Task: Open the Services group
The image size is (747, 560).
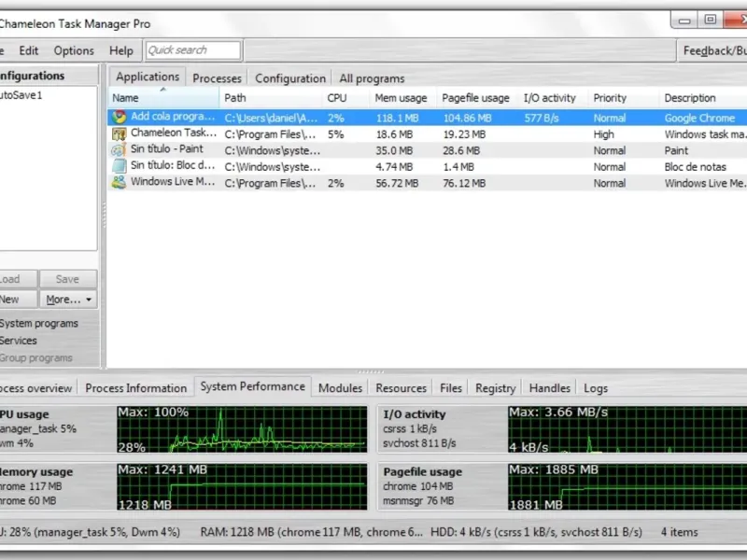Action: 18,341
